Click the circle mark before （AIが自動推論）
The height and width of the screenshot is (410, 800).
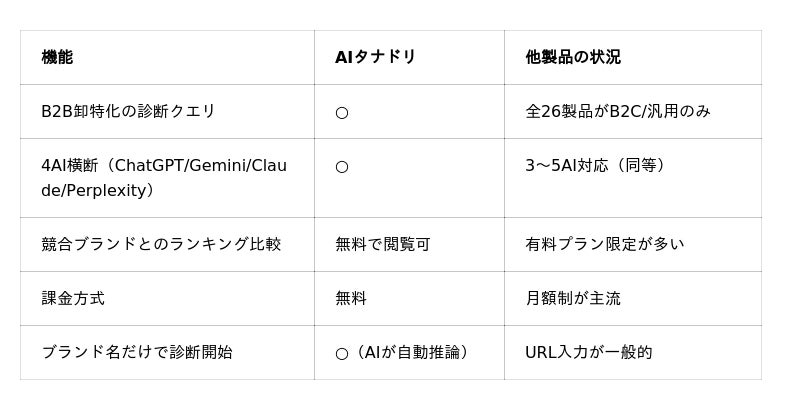coord(342,353)
